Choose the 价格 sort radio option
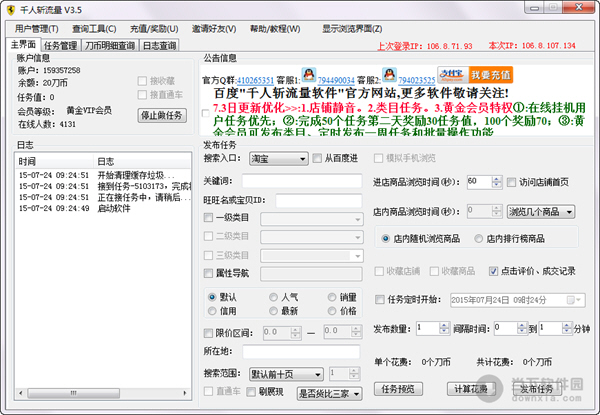Screen dimensions: 600x415 click(332, 311)
